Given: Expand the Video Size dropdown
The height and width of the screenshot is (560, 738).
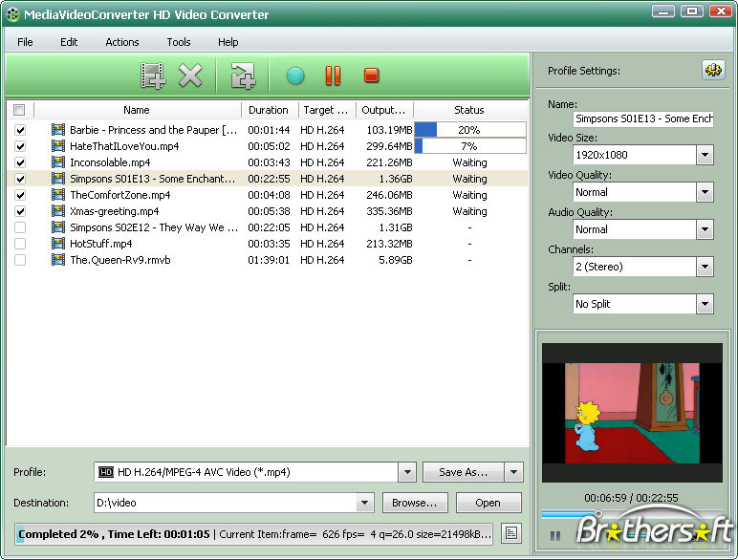Looking at the screenshot, I should coord(705,155).
